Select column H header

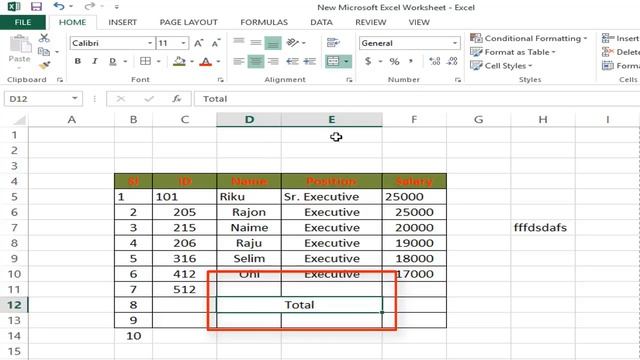[x=543, y=120]
